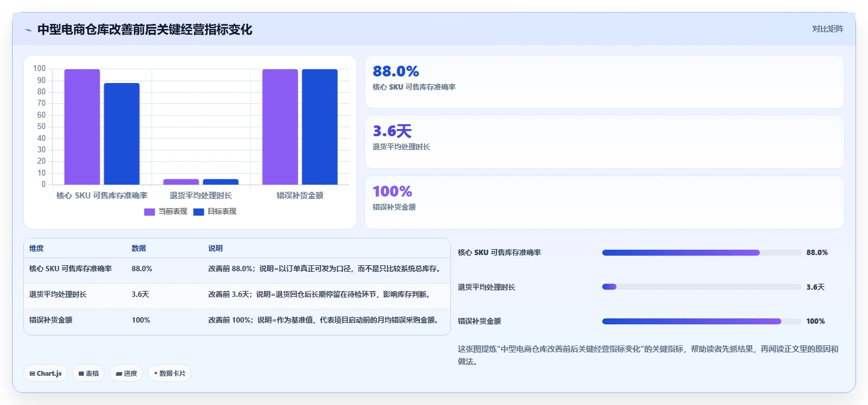Open the 3.6天 KPI card

pos(604,142)
